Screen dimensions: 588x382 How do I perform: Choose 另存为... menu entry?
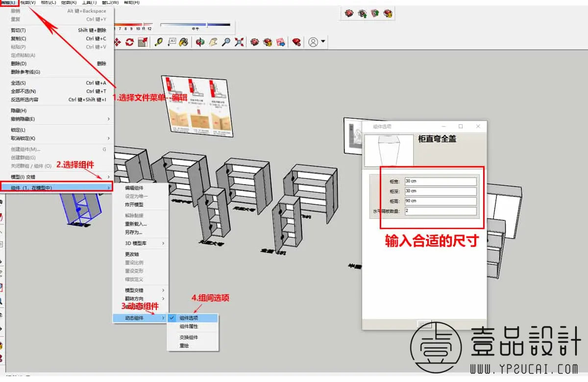click(140, 232)
